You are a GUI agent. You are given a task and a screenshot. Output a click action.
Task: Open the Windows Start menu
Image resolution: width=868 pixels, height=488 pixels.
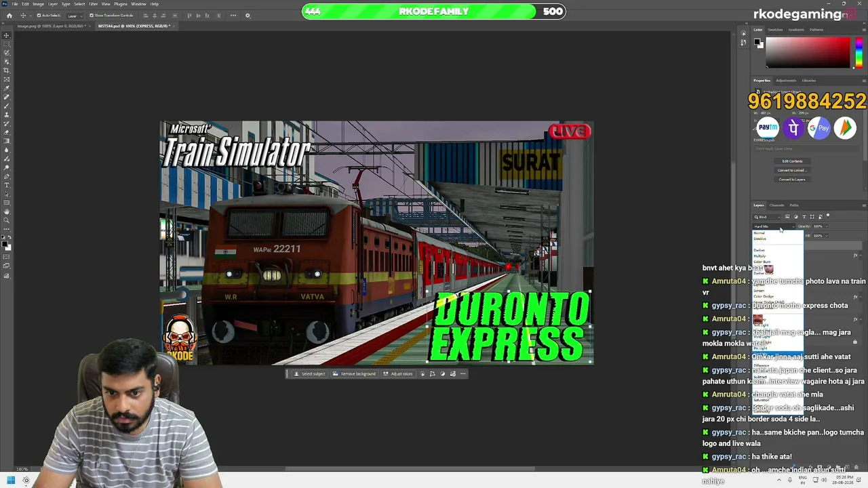click(11, 481)
